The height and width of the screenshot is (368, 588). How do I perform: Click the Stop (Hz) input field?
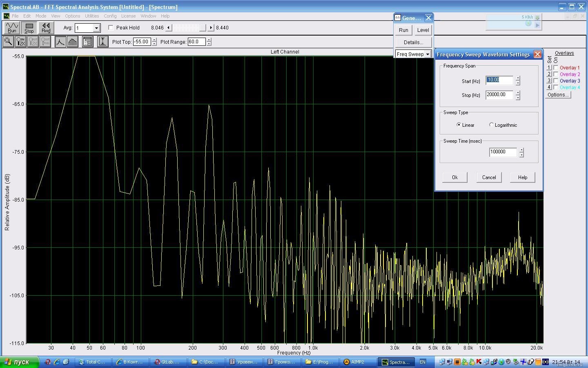(x=499, y=95)
